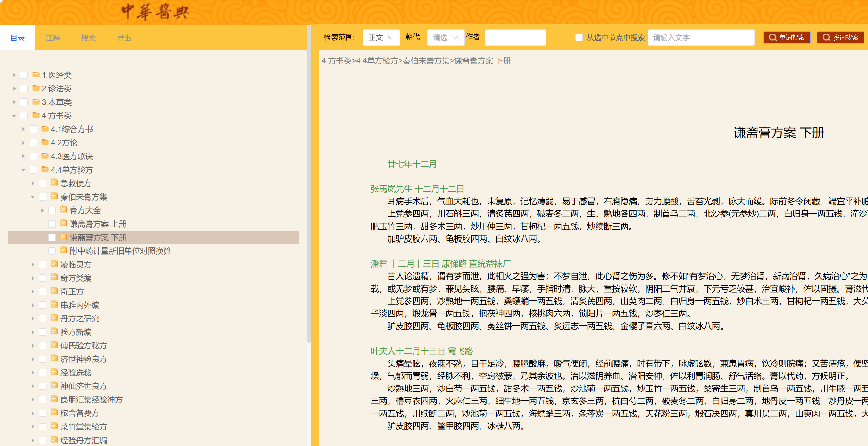Expand the 2.诊法类 tree node
This screenshot has height=446, width=868.
14,89
